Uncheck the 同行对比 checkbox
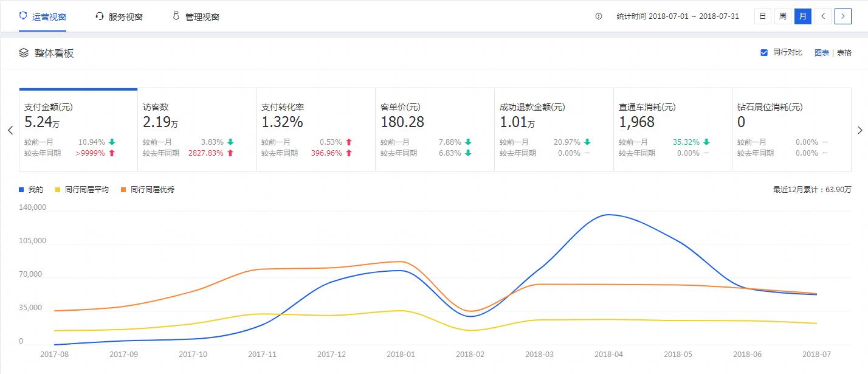 pos(764,53)
